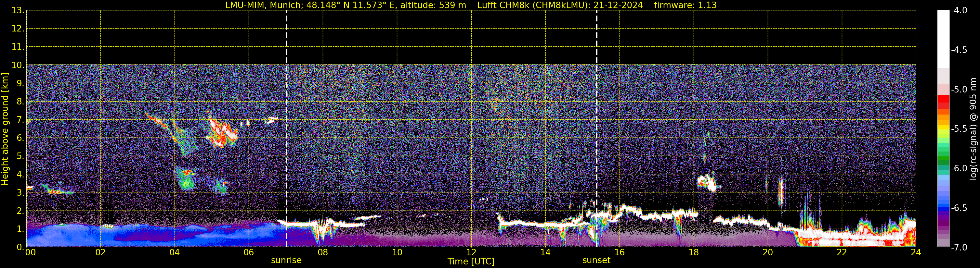Click the x-axis tick label 06

click(249, 252)
